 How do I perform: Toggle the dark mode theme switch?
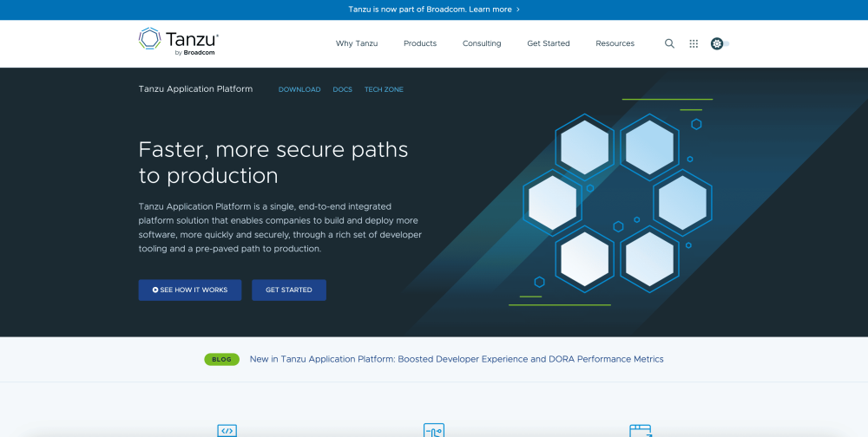coord(719,43)
